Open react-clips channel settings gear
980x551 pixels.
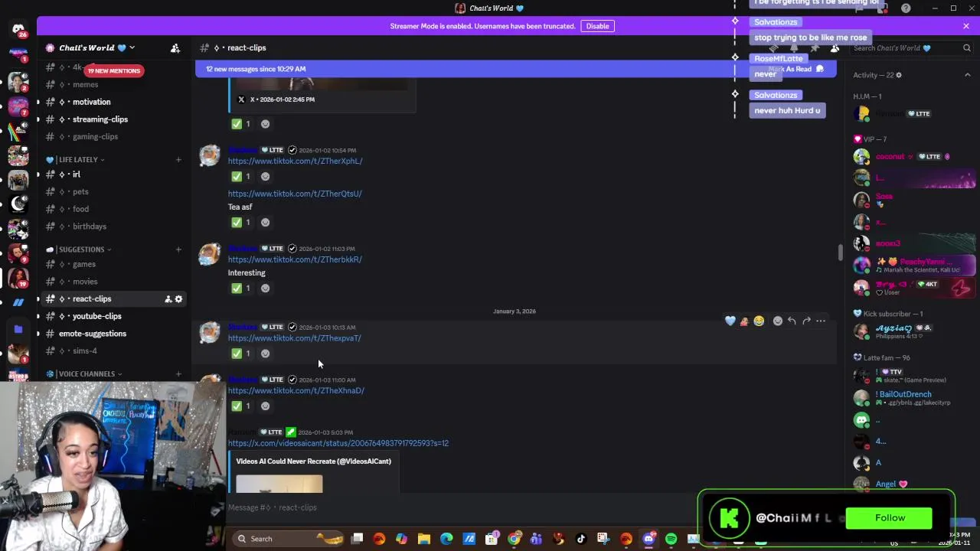(178, 299)
